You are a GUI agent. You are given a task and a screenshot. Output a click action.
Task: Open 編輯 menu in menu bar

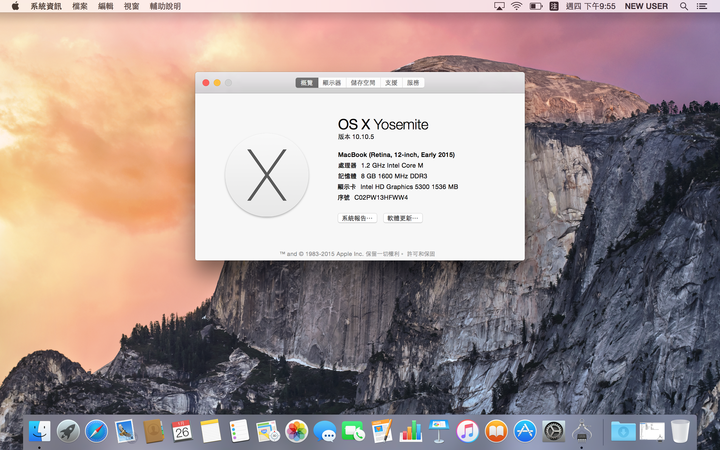point(106,6)
